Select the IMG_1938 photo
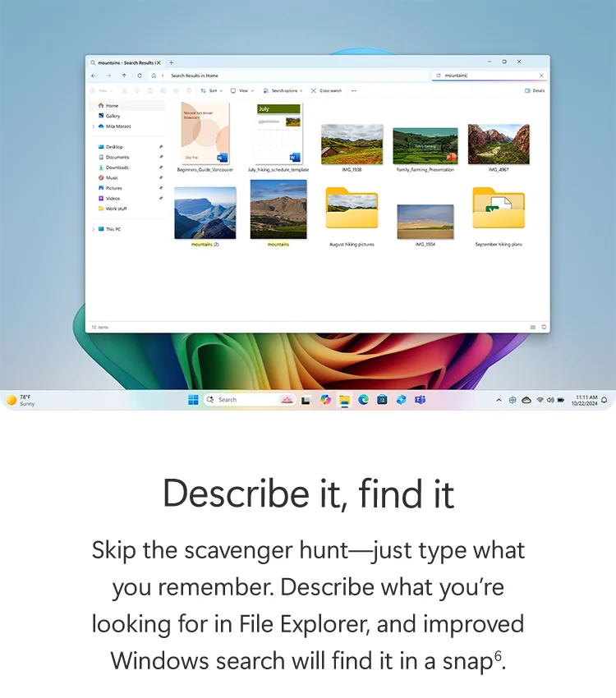The width and height of the screenshot is (616, 698). 352,148
